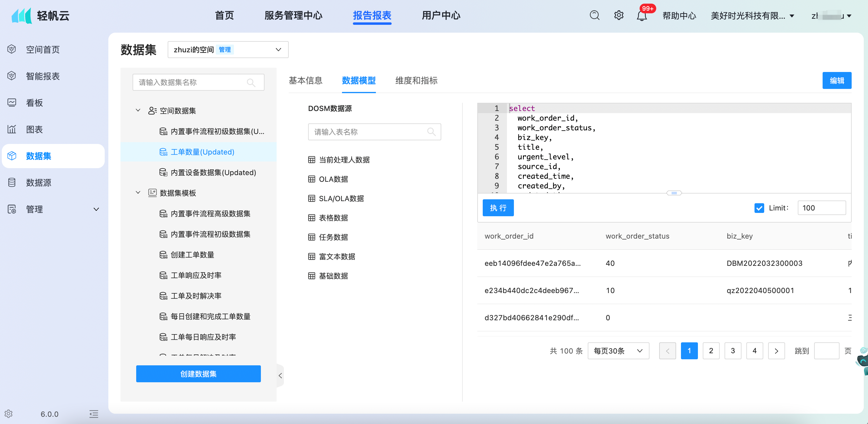
Task: Open notifications bell with 99+ badge
Action: [x=642, y=15]
